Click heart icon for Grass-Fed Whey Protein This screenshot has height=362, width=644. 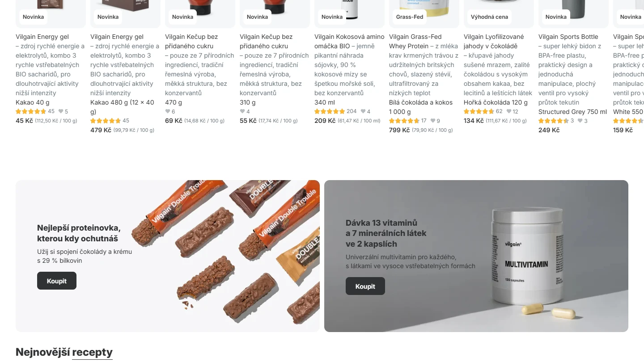coord(432,121)
